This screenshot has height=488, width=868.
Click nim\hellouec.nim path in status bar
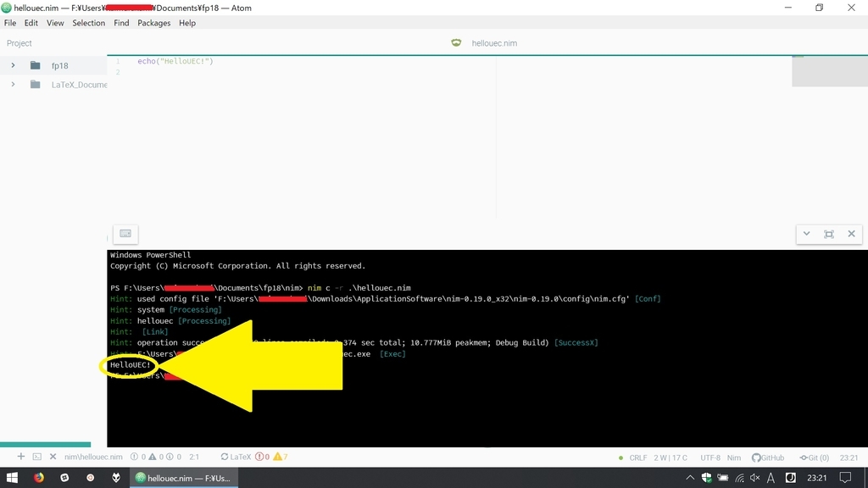tap(93, 457)
